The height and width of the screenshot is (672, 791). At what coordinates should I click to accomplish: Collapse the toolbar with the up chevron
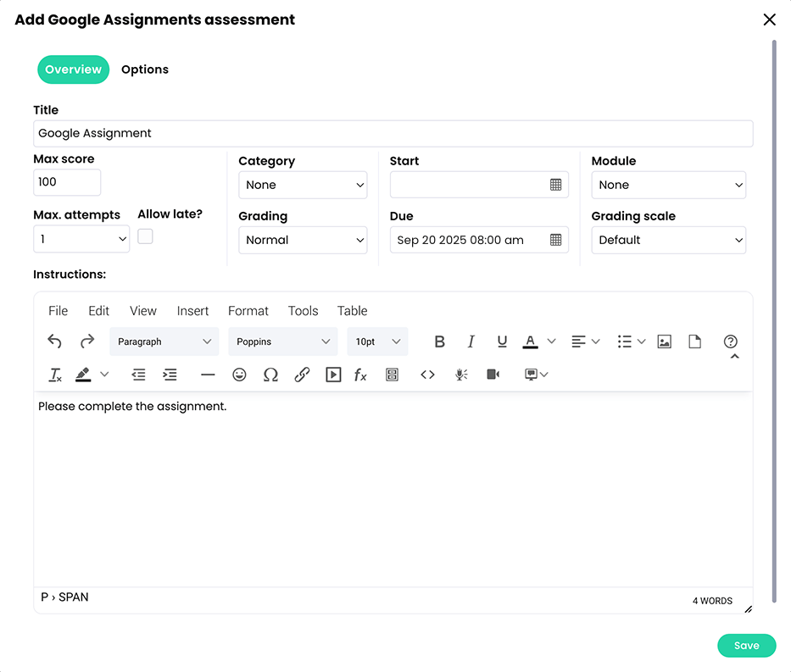point(735,357)
